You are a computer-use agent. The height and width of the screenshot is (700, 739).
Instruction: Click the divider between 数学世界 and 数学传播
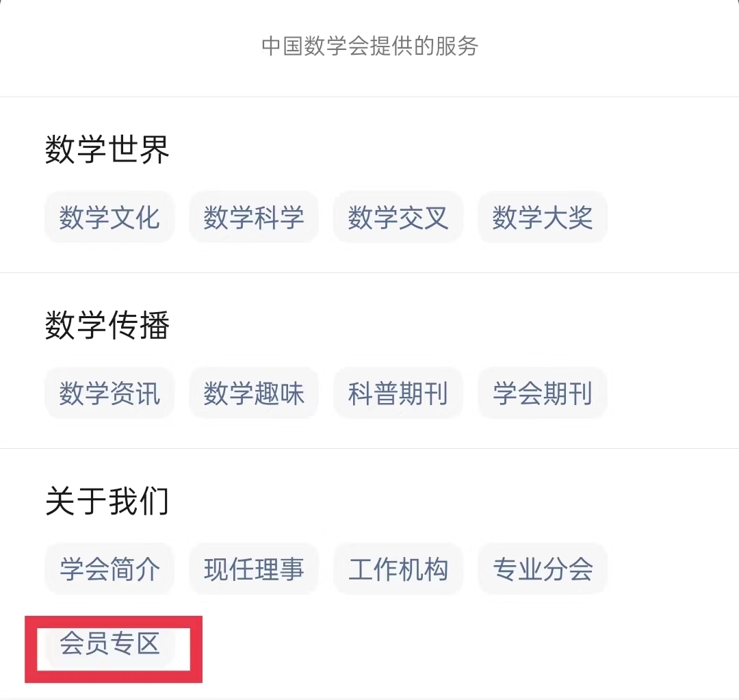click(x=369, y=272)
